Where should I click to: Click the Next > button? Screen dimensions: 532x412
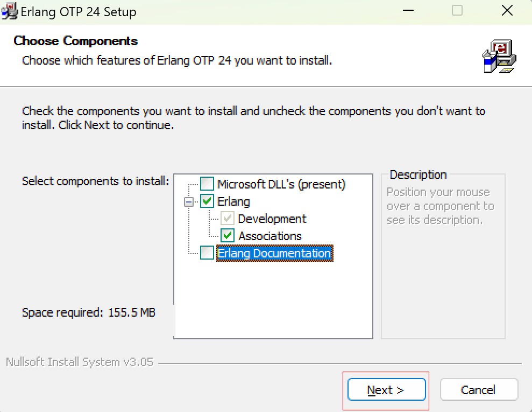(x=386, y=389)
